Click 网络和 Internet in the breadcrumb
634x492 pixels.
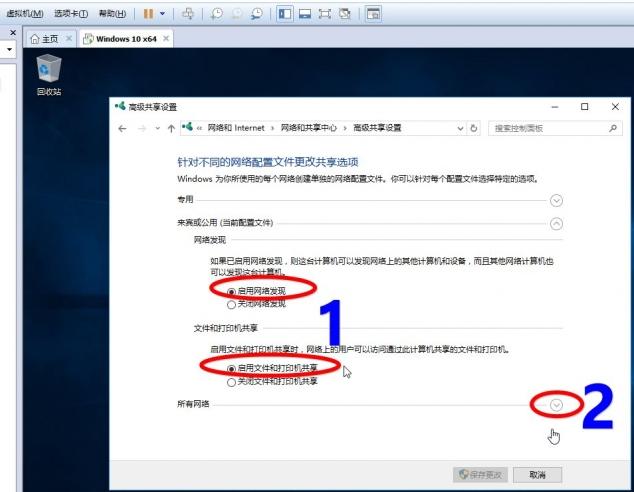(x=236, y=128)
